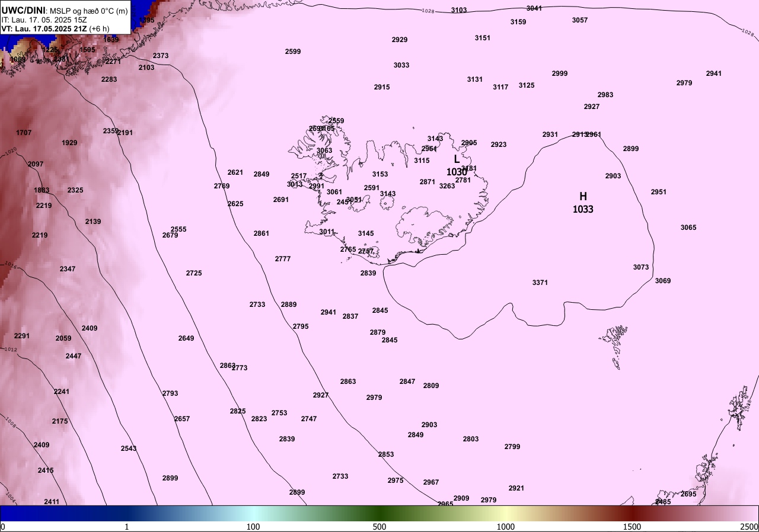This screenshot has height=532, width=759.
Task: Click the 2139 height value
Action: pyautogui.click(x=93, y=222)
